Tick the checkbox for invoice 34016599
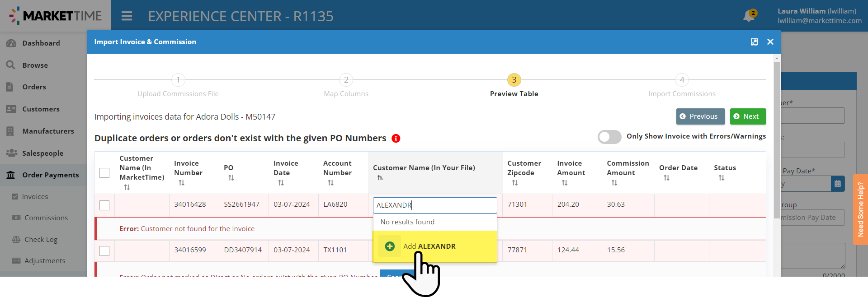Viewport: 868px width, 297px height. (x=104, y=251)
